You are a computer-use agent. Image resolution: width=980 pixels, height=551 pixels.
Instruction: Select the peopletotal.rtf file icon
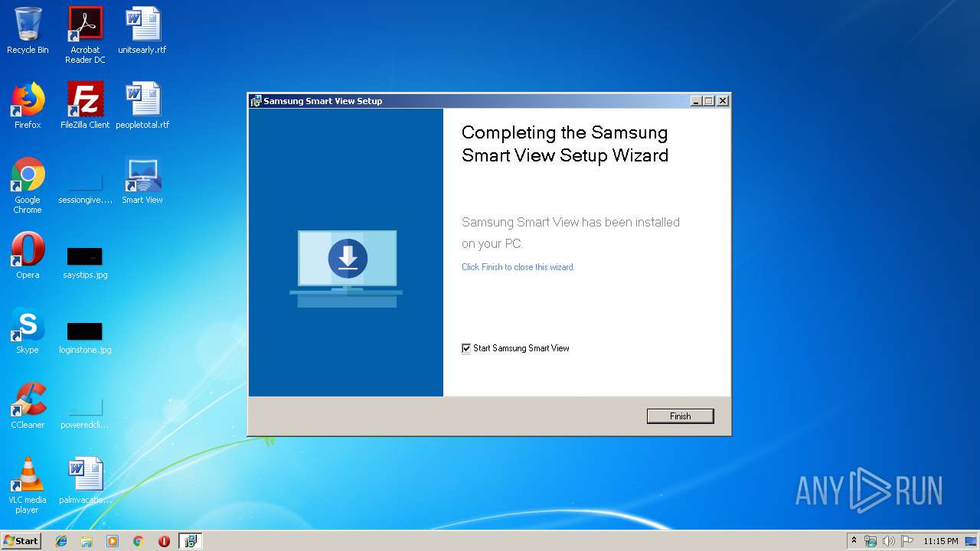142,106
